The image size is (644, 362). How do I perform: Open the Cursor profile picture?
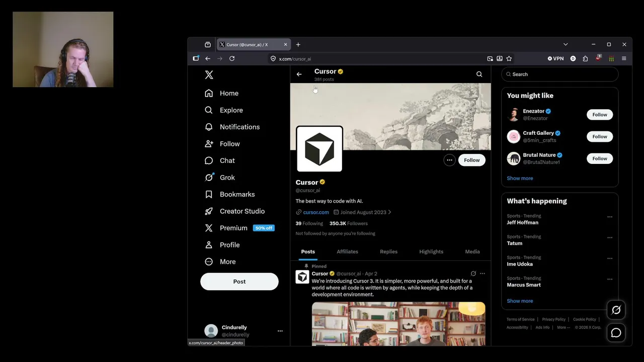tap(319, 149)
